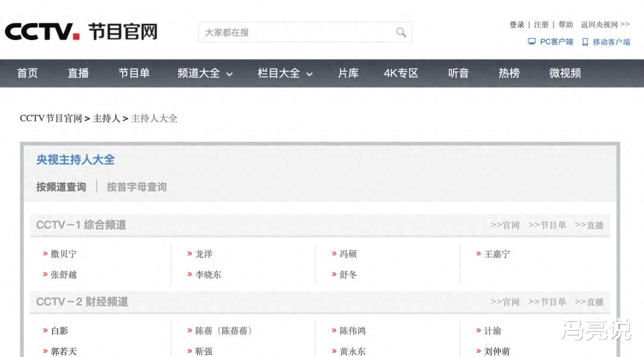Open 听音 in navigation bar
Viewport: 644px width, 357px height.
pos(459,73)
